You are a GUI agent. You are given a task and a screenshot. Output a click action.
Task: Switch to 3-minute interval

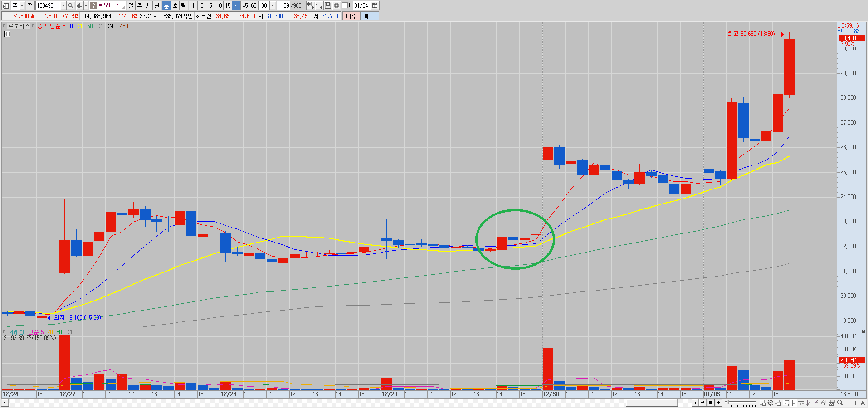(202, 5)
